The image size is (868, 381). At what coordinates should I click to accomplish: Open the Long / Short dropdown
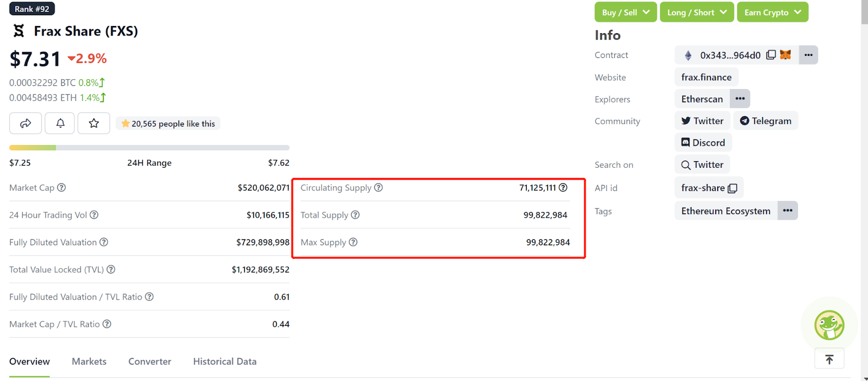pyautogui.click(x=697, y=12)
